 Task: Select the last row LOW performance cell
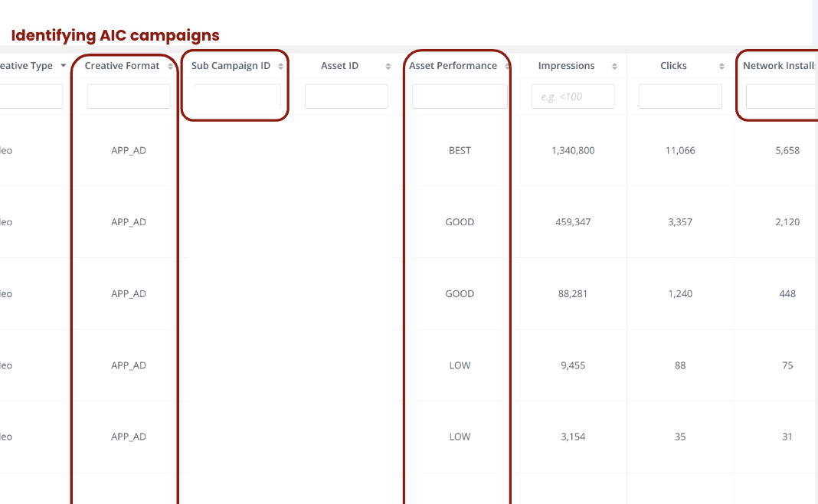click(x=460, y=437)
